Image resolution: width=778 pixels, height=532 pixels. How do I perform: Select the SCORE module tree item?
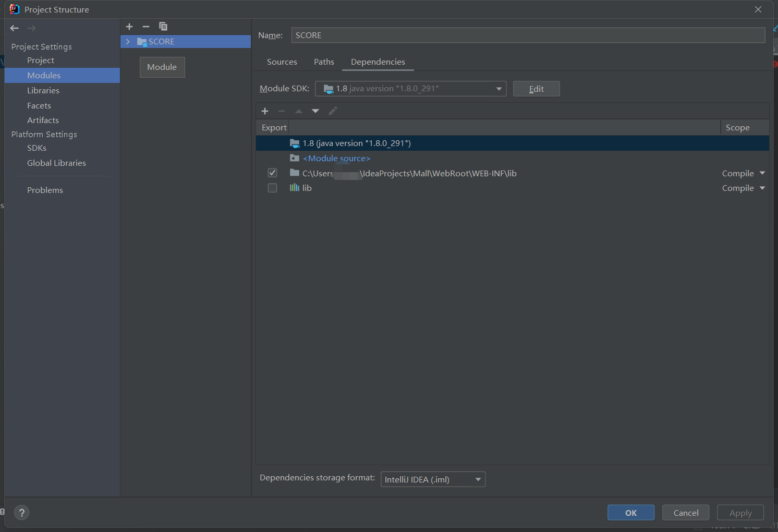point(186,42)
